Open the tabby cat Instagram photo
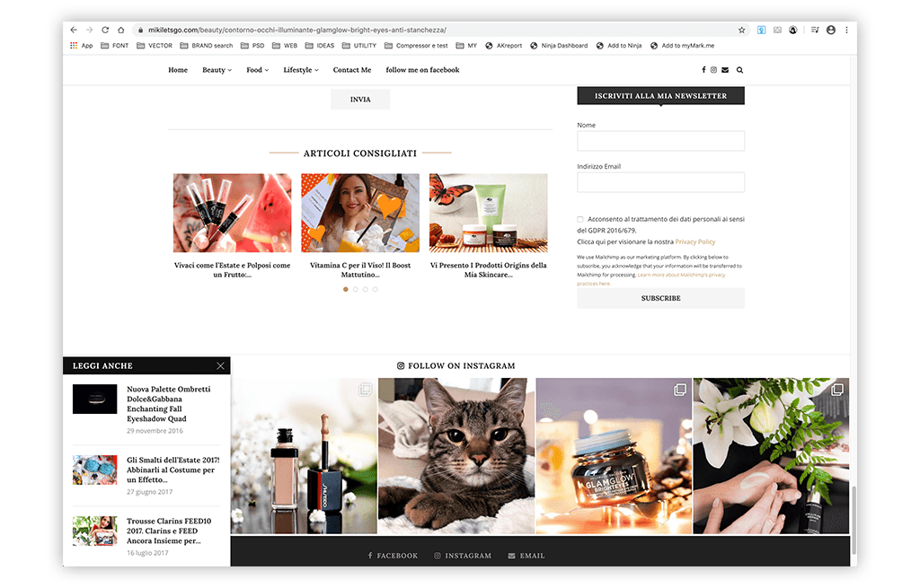The height and width of the screenshot is (588, 920). (456, 456)
